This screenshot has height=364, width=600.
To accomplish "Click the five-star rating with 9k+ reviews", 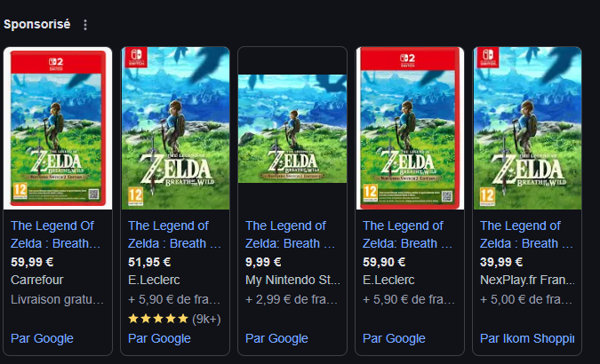I will point(174,319).
